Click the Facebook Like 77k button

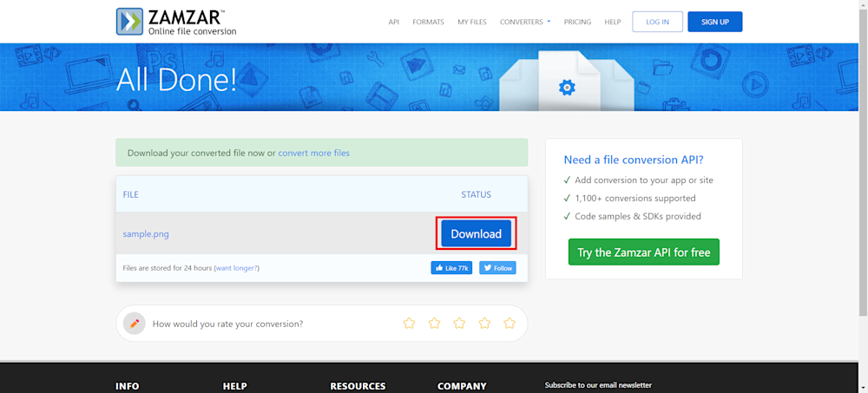click(451, 268)
